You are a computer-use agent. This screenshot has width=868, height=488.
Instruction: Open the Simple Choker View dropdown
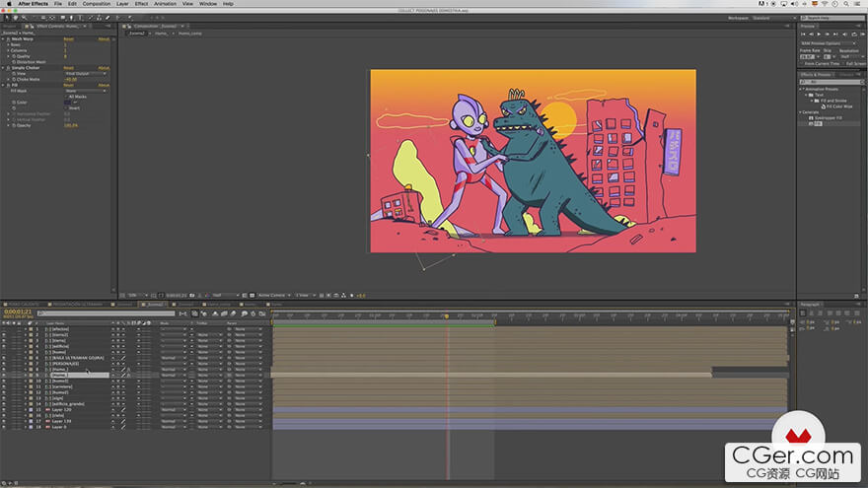point(86,73)
